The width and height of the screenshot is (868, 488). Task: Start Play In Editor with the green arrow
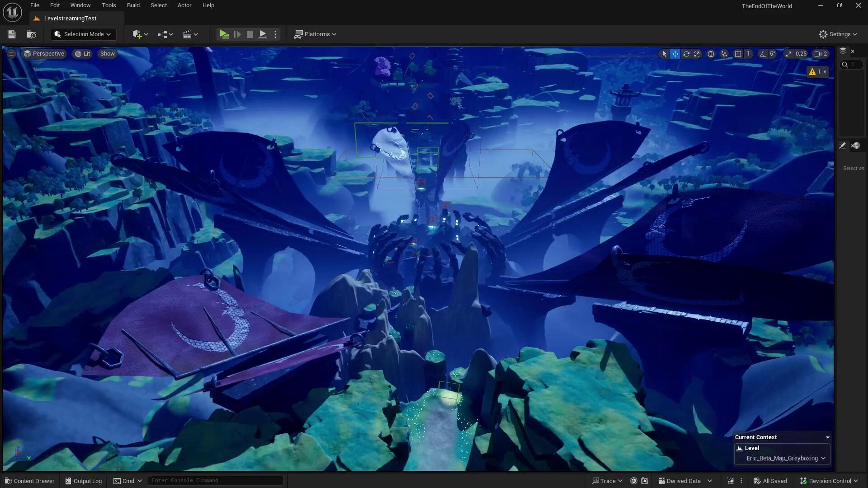point(224,34)
